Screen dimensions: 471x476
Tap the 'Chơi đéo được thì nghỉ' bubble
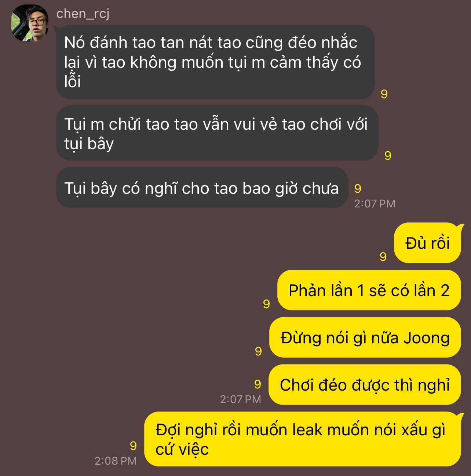[x=365, y=385]
